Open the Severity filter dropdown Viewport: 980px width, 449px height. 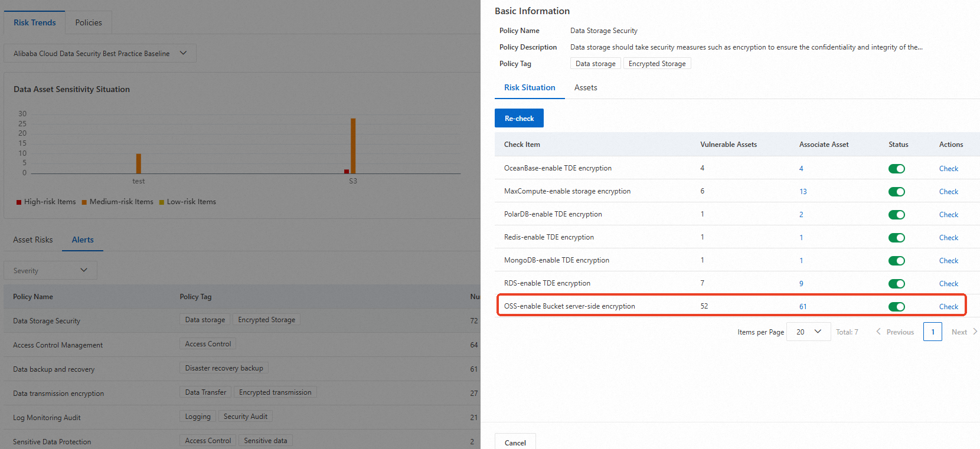point(50,270)
